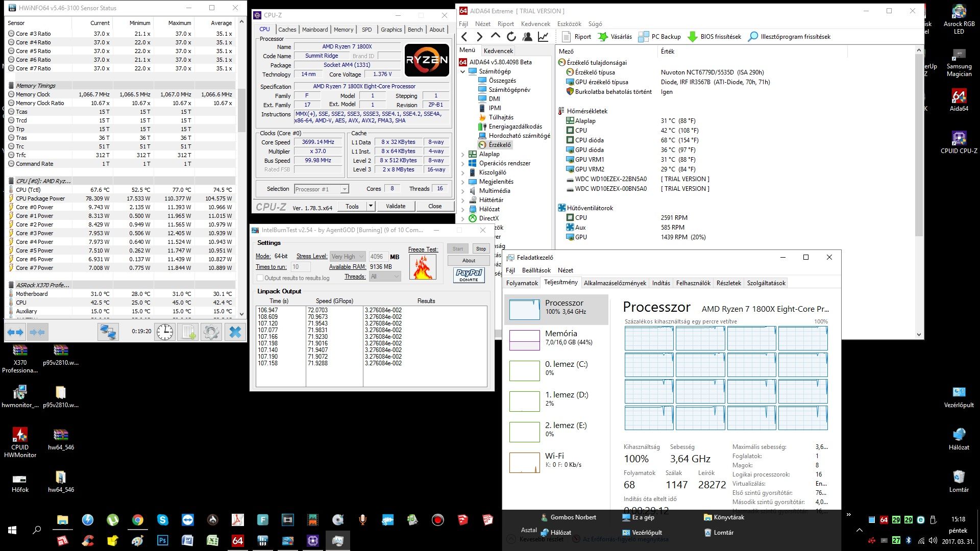Screen dimensions: 980x551
Task: Click AIDA64 PC Backup toolbar item
Action: [x=659, y=37]
